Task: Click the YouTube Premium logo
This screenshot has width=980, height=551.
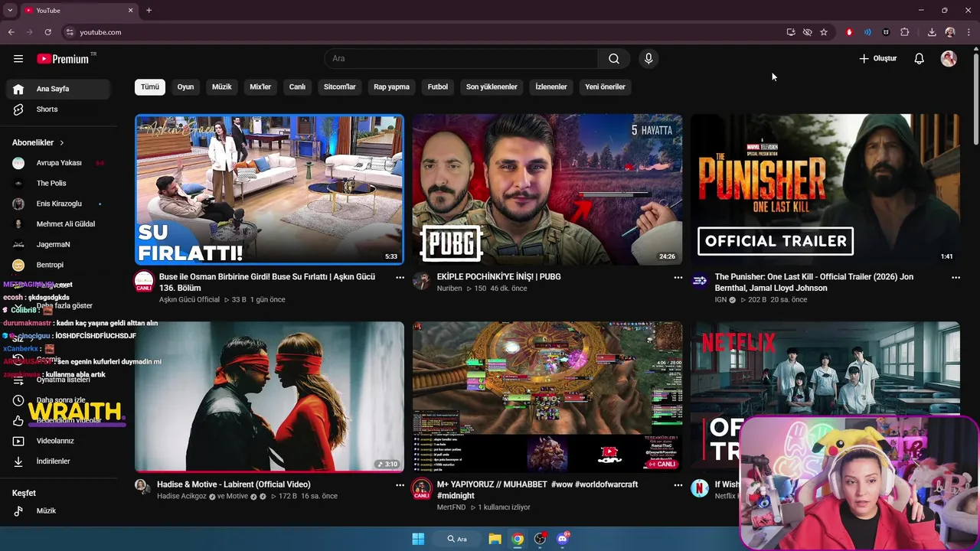Action: pos(64,59)
